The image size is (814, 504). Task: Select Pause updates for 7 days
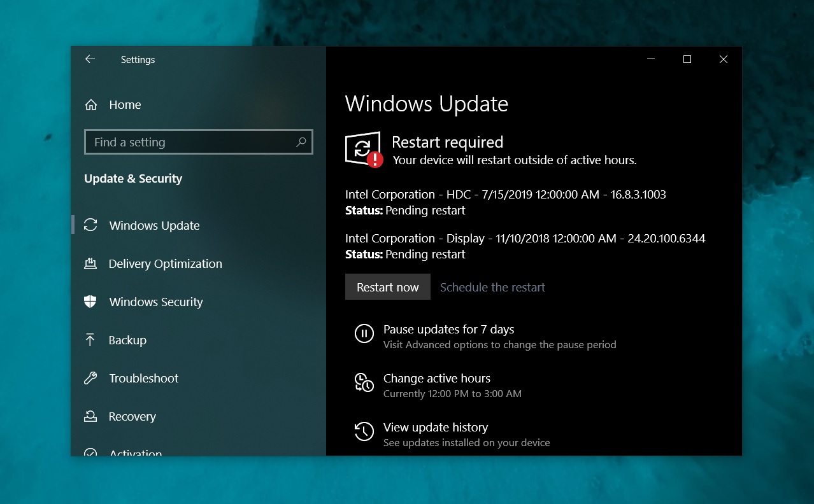pyautogui.click(x=448, y=329)
